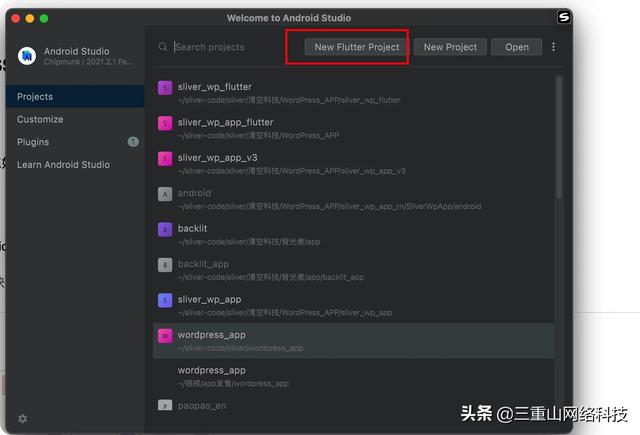The height and width of the screenshot is (435, 640).
Task: Click the Android Studio logo icon
Action: coord(27,56)
